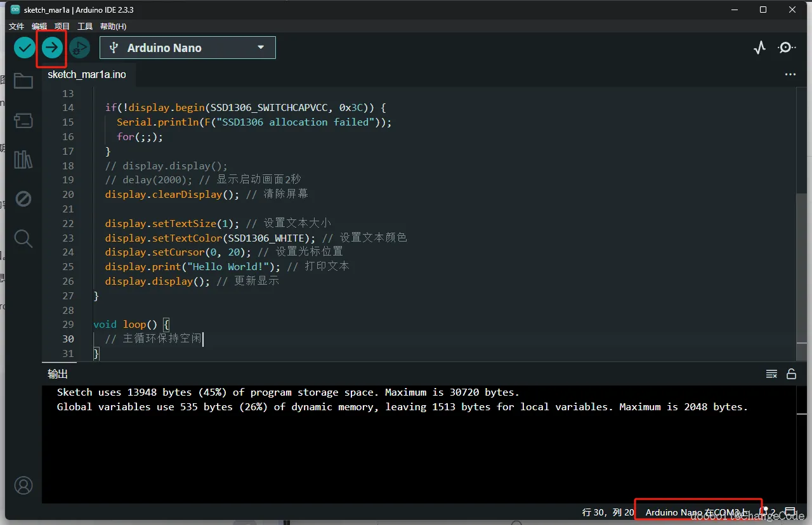
Task: Click line number 17 in the gutter
Action: click(68, 152)
